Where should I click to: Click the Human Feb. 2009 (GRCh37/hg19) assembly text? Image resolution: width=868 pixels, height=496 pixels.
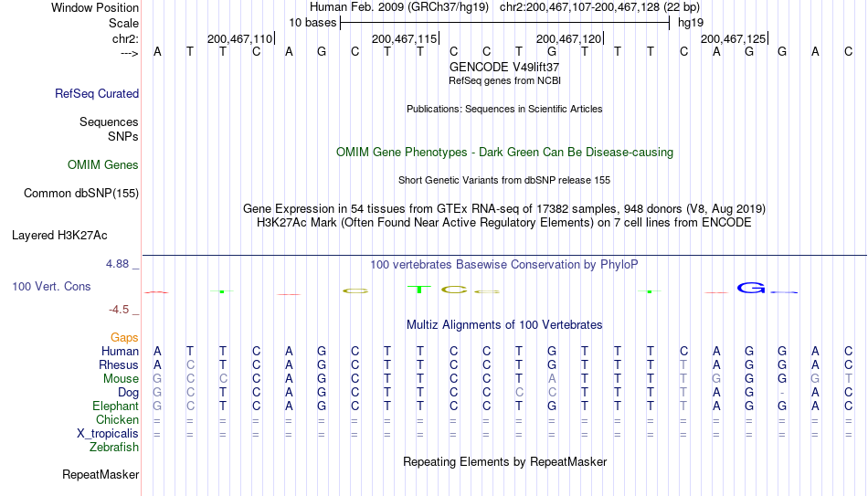pyautogui.click(x=399, y=7)
